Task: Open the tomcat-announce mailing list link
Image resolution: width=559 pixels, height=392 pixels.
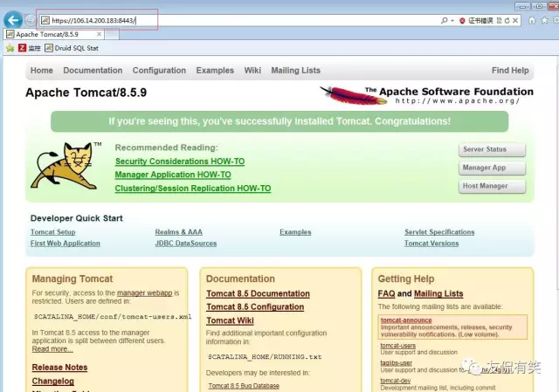Action: point(406,320)
